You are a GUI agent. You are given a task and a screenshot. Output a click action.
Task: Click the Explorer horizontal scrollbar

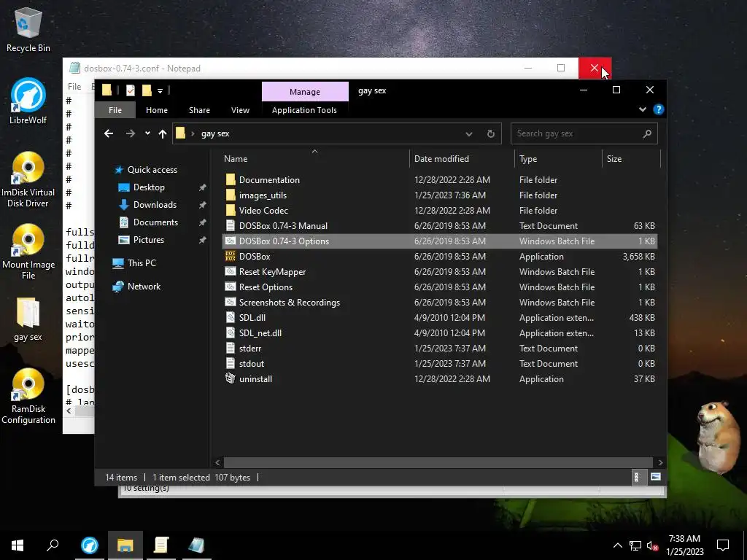pos(438,462)
